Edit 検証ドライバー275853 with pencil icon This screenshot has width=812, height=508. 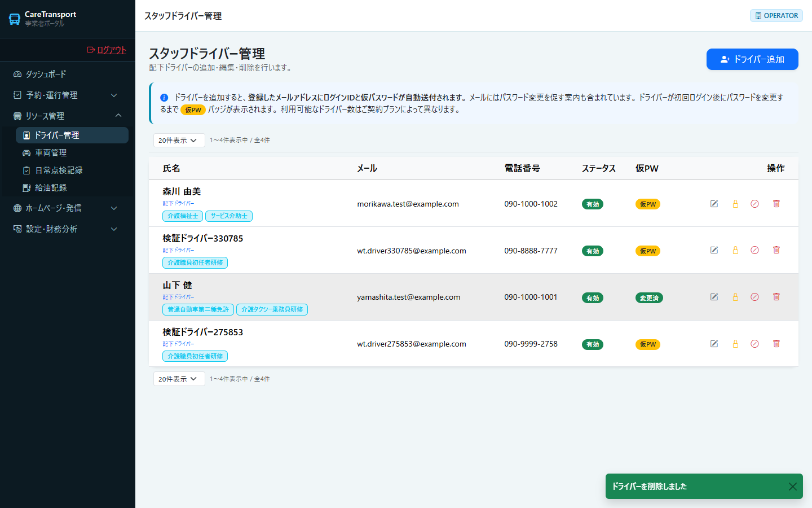point(714,344)
